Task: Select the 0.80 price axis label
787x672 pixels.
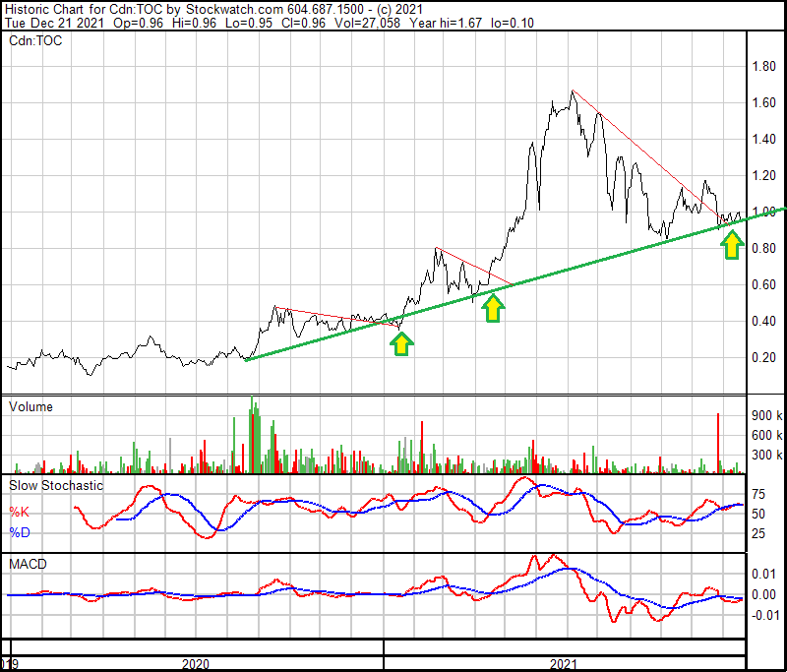Action: coord(763,248)
